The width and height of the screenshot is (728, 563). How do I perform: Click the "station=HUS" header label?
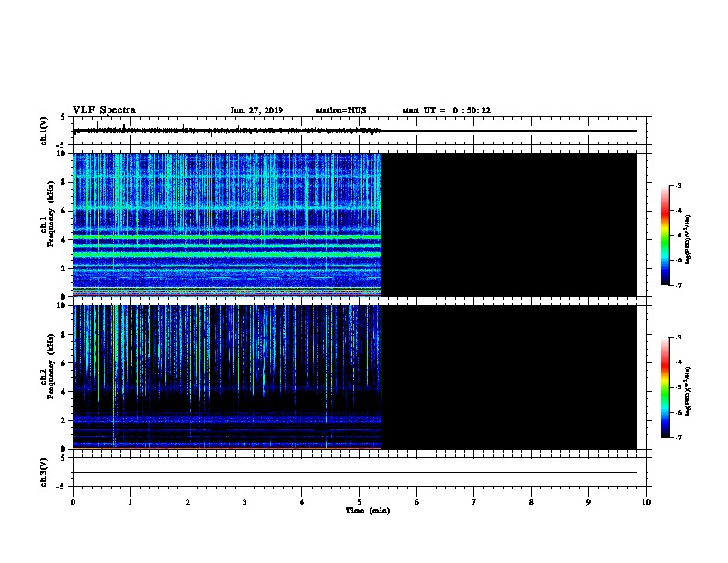tap(341, 110)
